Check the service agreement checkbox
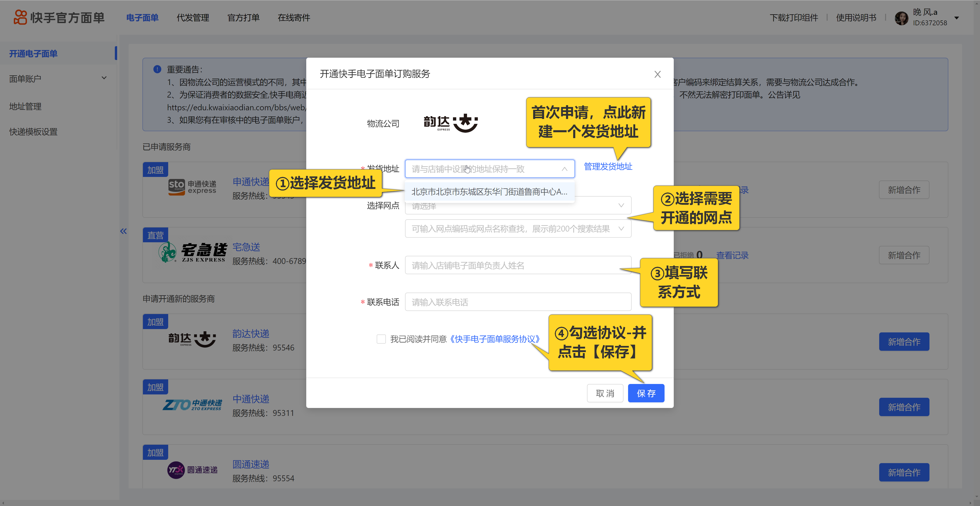This screenshot has height=506, width=980. 381,339
